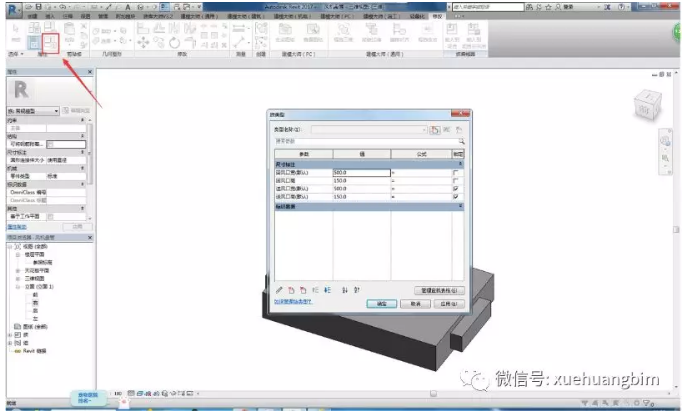The width and height of the screenshot is (685, 414).
Task: Expand the 3D Views tree node
Action: 18,279
